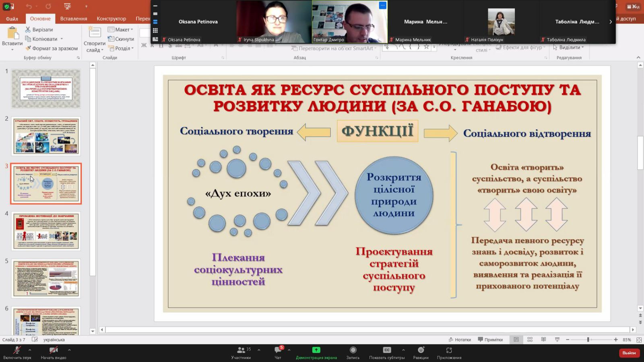
Task: Open Zoom apps icon
Action: click(449, 350)
